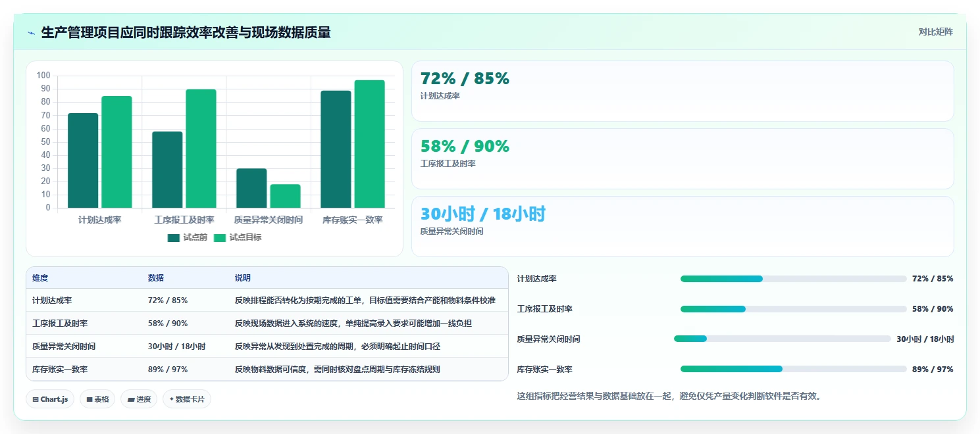This screenshot has height=434, width=980.
Task: Click the 数据卡片 tag
Action: pos(187,399)
